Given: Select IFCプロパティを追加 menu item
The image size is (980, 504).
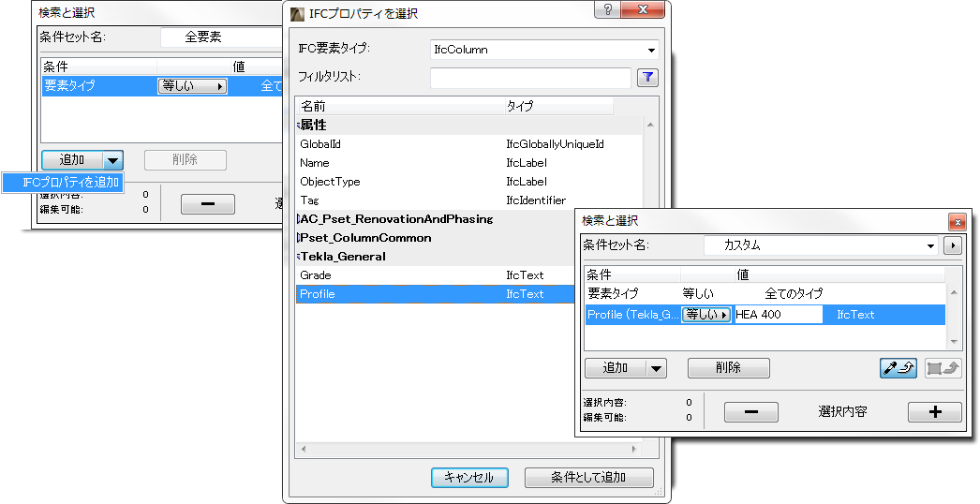Looking at the screenshot, I should pyautogui.click(x=64, y=182).
